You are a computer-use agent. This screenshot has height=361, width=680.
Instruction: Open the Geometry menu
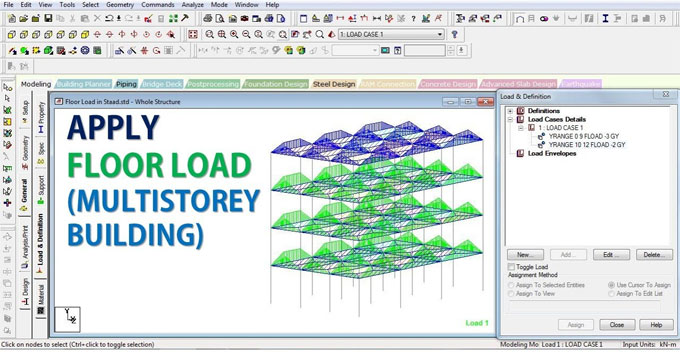[x=120, y=5]
